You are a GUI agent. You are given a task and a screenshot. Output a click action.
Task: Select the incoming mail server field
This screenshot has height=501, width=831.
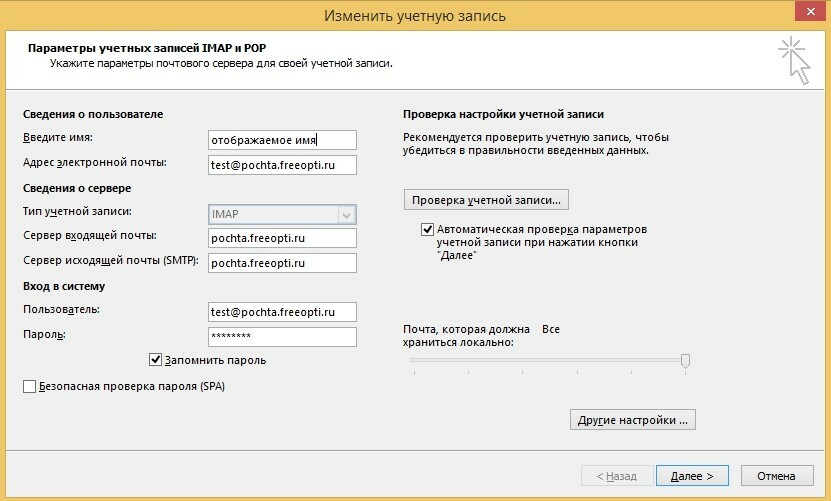pos(282,238)
